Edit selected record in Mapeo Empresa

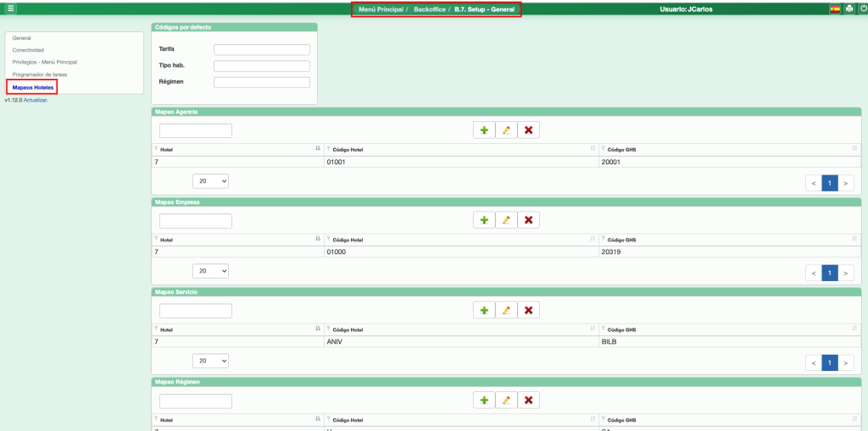(x=506, y=219)
